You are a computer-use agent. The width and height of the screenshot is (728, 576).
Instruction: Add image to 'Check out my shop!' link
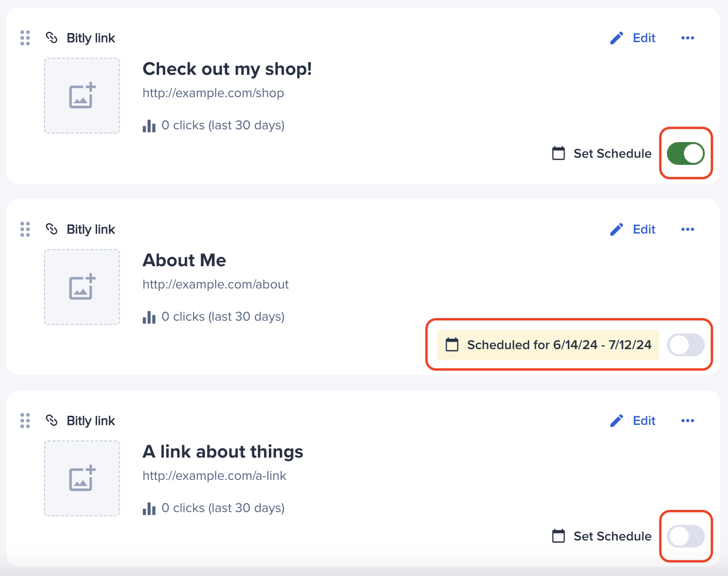82,96
